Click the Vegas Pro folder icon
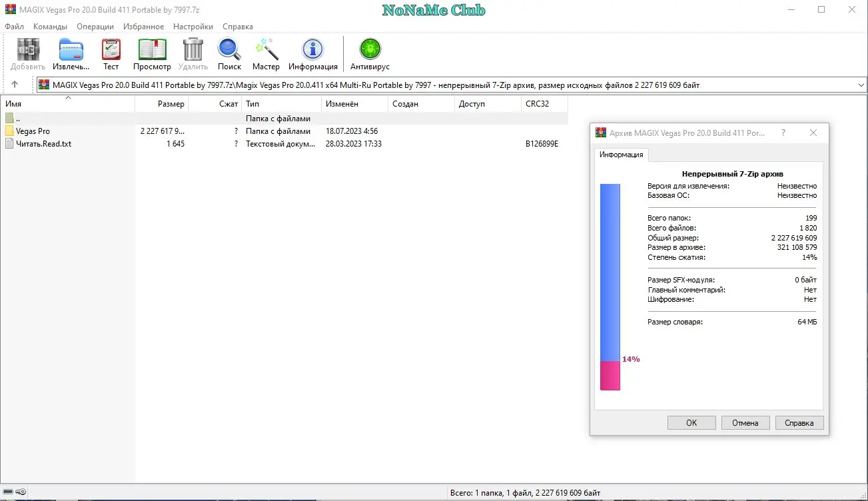The width and height of the screenshot is (868, 501). (x=9, y=131)
